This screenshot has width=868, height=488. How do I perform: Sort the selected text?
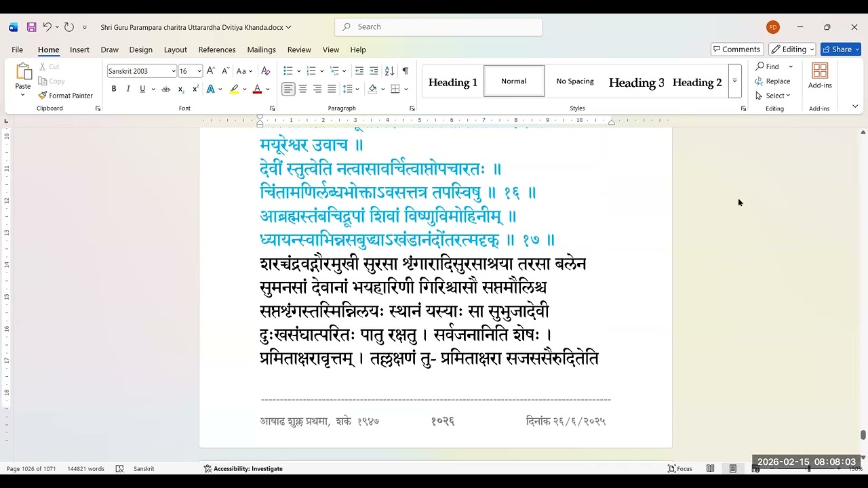coord(389,71)
